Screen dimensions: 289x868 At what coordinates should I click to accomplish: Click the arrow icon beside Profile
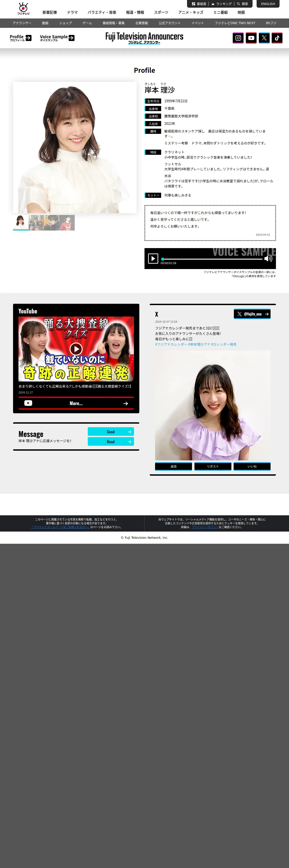click(x=29, y=38)
